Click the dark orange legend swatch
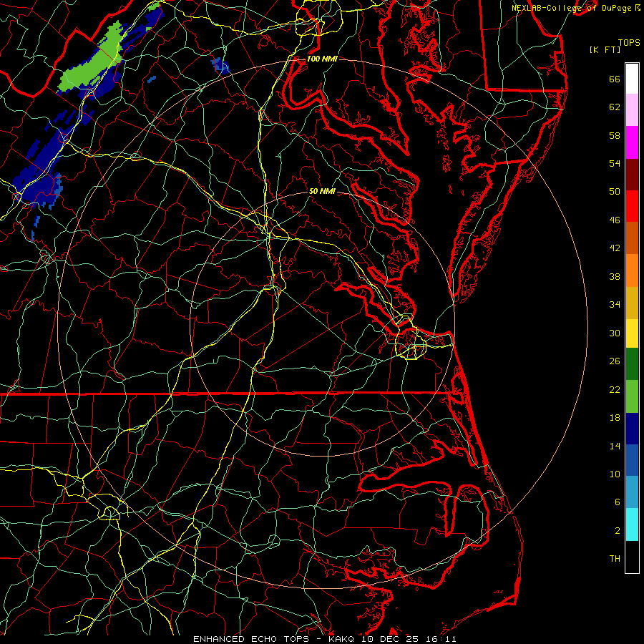The height and width of the screenshot is (644, 644). pyautogui.click(x=632, y=238)
